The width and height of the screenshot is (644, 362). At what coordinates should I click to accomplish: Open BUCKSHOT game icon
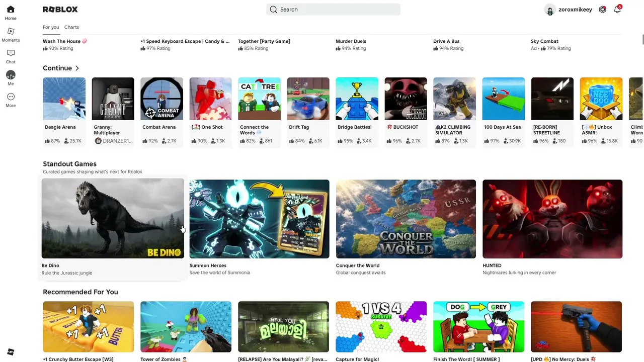point(406,99)
